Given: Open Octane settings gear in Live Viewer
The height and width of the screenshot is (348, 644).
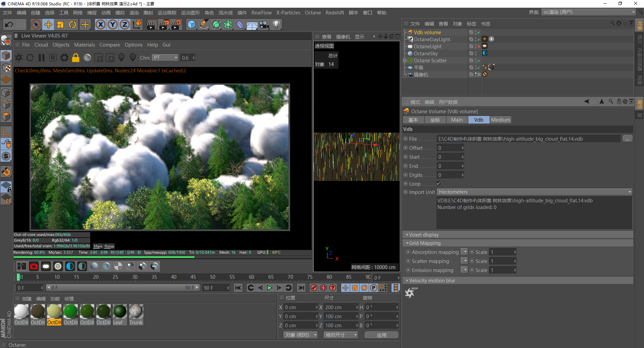Looking at the screenshot, I should pos(64,58).
